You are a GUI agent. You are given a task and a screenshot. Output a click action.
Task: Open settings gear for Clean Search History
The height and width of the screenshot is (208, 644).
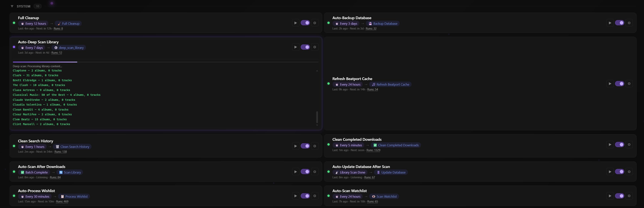[315, 146]
